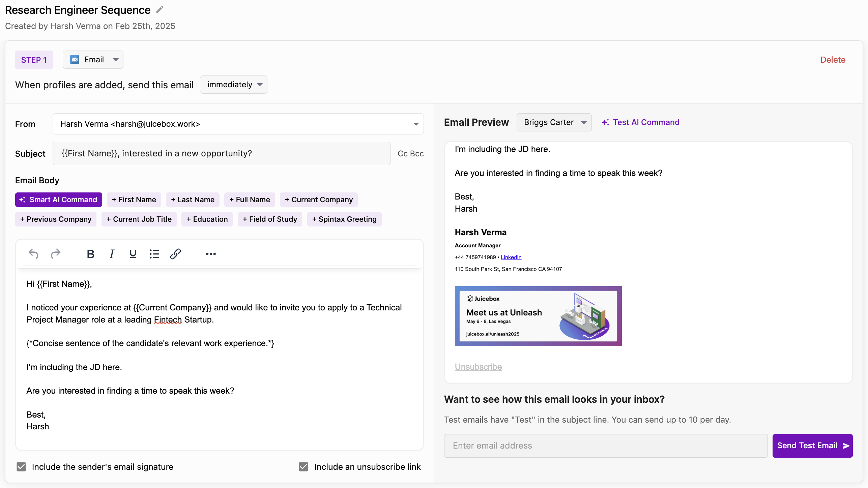Change the immediately send timing dropdown

point(234,85)
